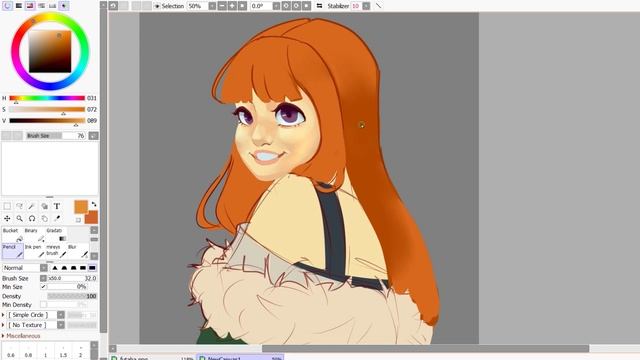Toggle the color mixer panel icon
This screenshot has width=640, height=360.
pos(41,6)
